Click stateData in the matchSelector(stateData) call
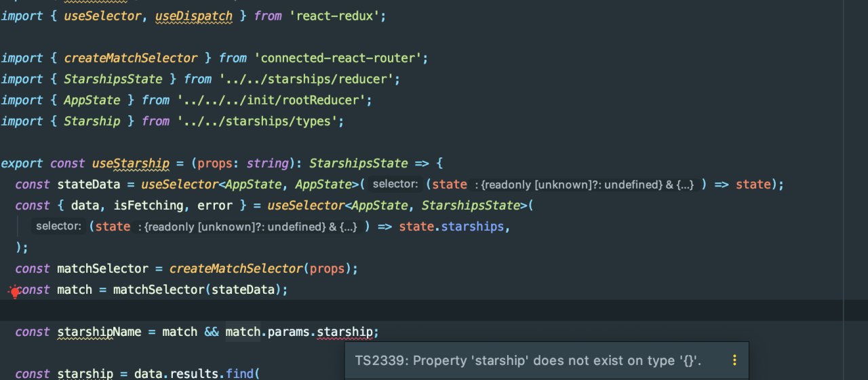 point(243,290)
